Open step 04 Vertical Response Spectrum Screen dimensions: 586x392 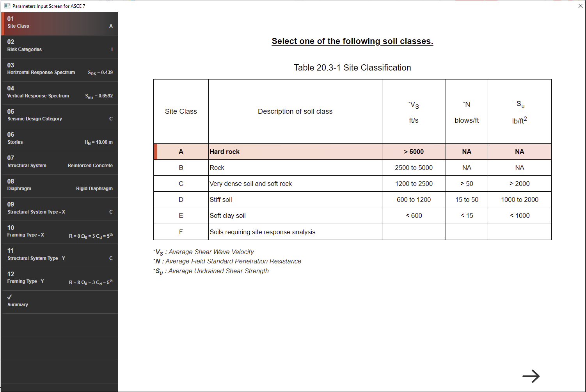(59, 92)
